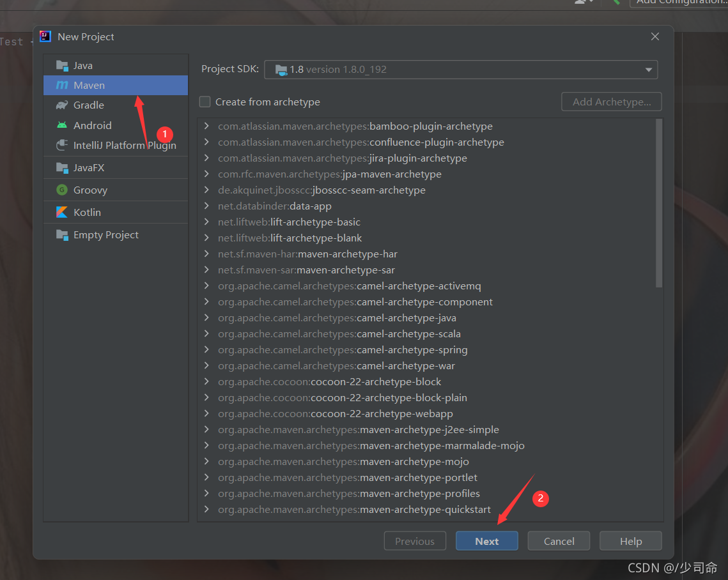Select camel-archetype-scala row text
728x580 pixels.
339,333
